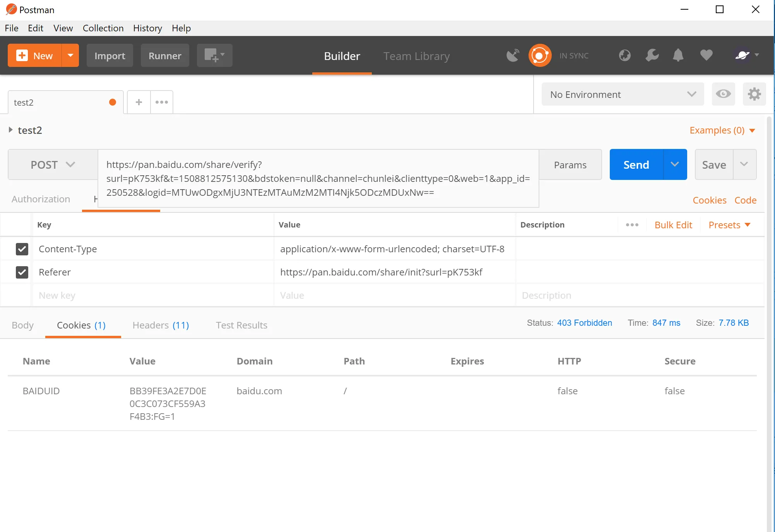Viewport: 775px width, 532px height.
Task: Open the POST method dropdown
Action: [x=53, y=165]
